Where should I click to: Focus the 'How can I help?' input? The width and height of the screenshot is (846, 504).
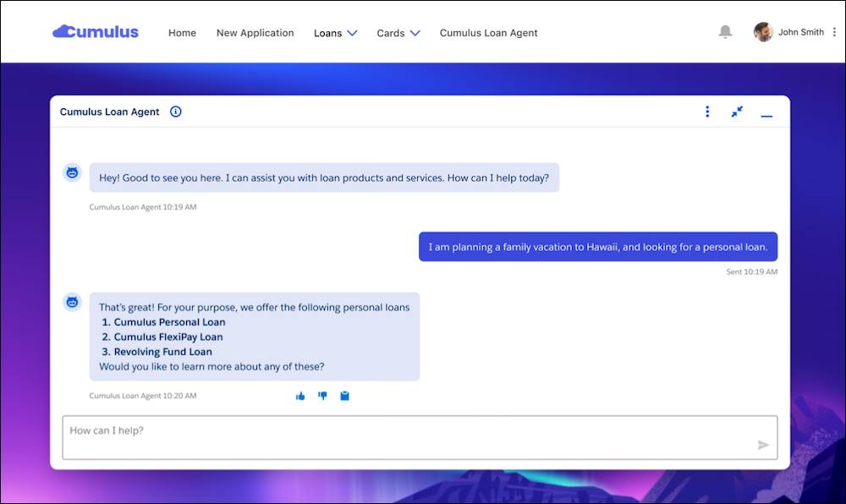click(x=420, y=438)
